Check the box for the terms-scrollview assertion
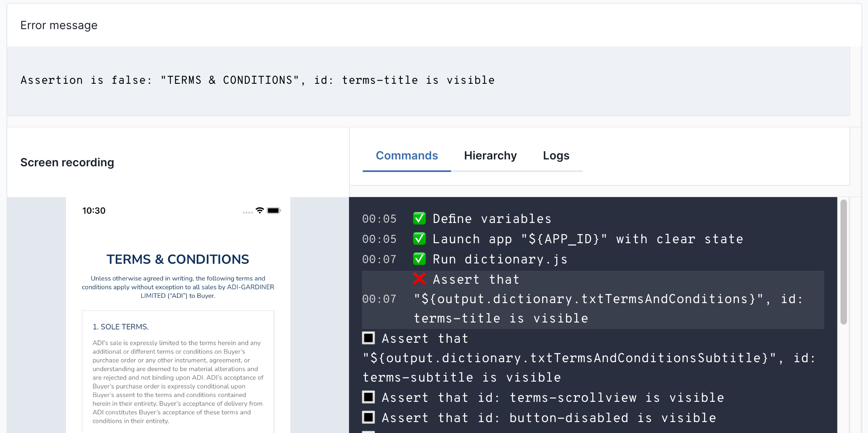Image resolution: width=868 pixels, height=433 pixels. (369, 397)
